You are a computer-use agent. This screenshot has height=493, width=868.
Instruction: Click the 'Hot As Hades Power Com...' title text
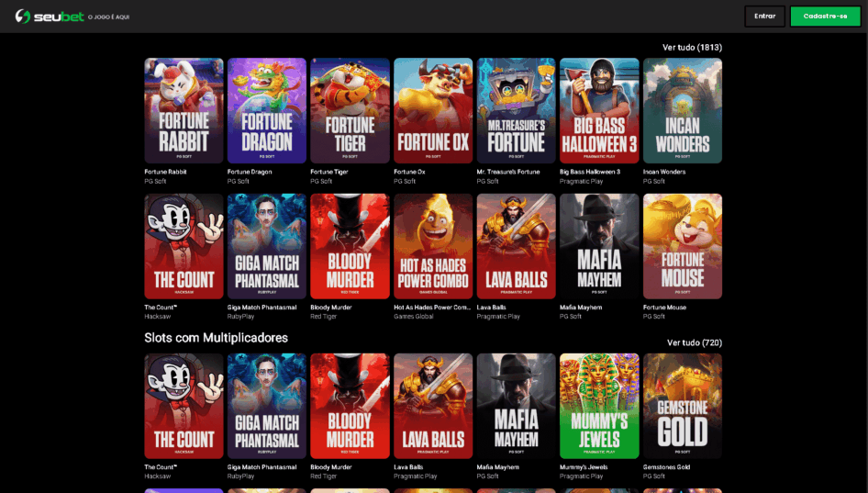[x=432, y=308]
